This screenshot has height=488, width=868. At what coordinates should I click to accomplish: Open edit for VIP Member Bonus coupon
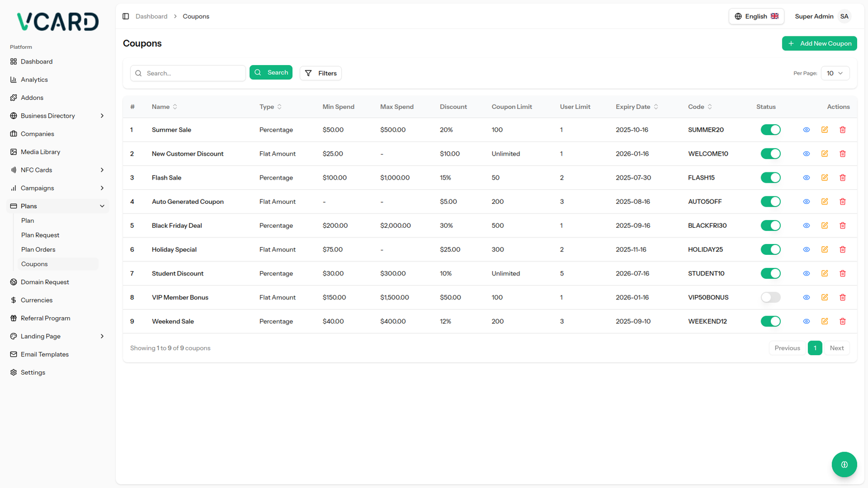[824, 298]
